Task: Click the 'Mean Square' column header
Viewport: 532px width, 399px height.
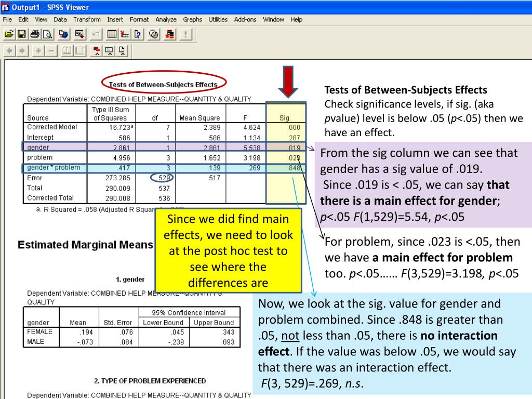Action: pyautogui.click(x=199, y=118)
